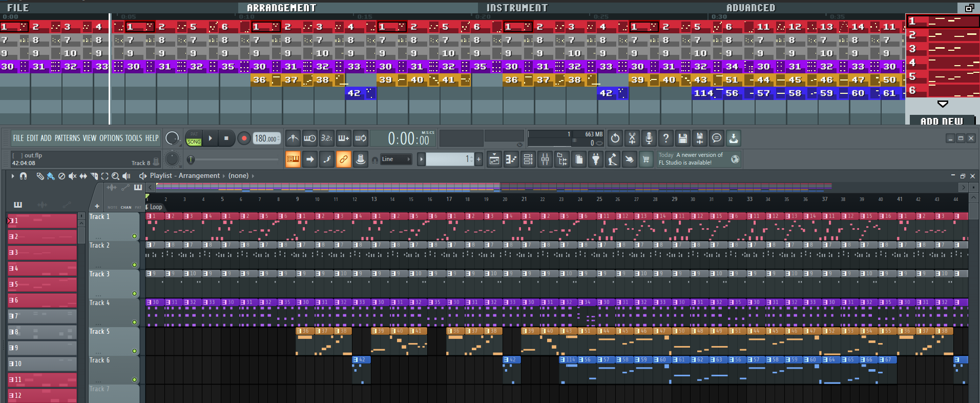Open the tempo tapper icon

613,159
